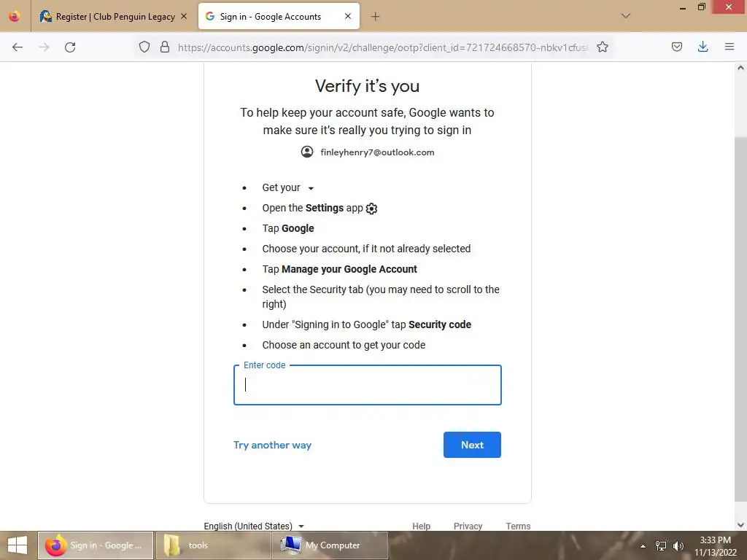Show hidden system tray icons
Image resolution: width=747 pixels, height=560 pixels.
pos(643,546)
